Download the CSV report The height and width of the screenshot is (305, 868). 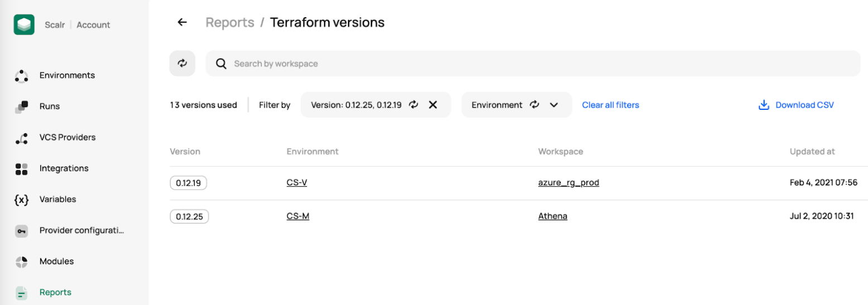point(797,105)
